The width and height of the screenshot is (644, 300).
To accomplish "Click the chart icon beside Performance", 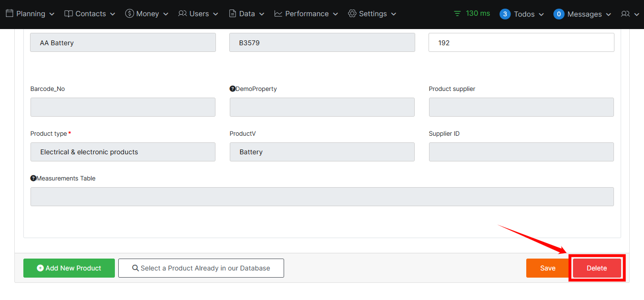I will pos(278,14).
